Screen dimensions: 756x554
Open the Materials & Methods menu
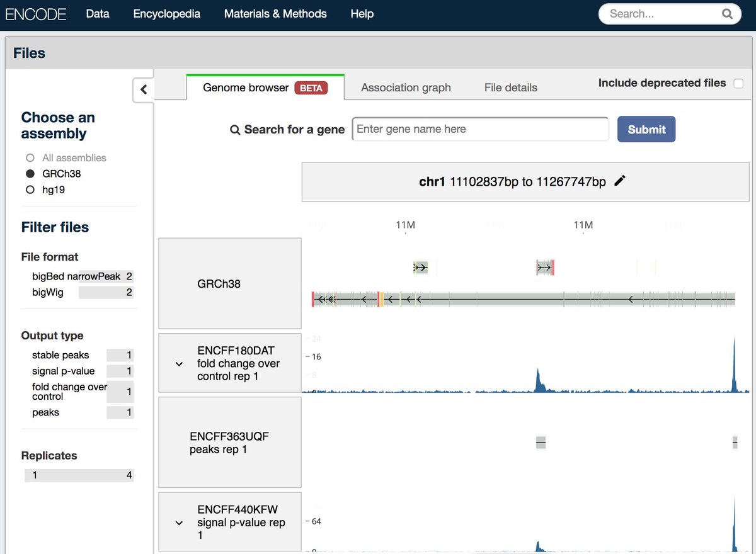[275, 14]
